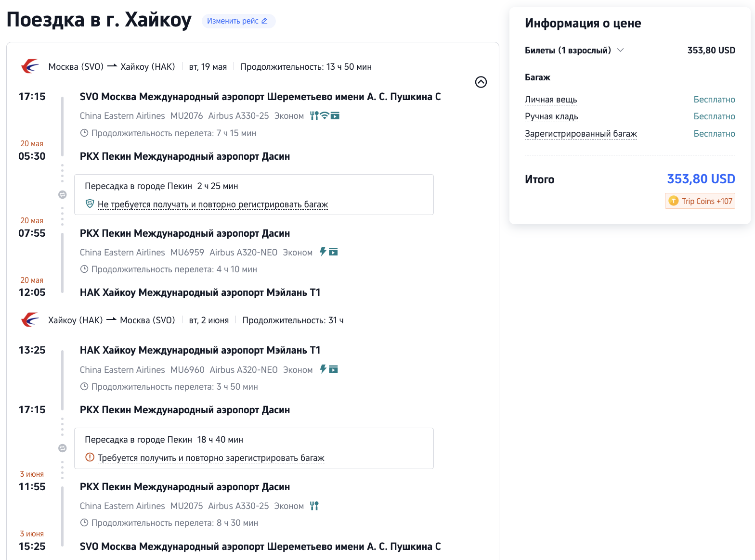The height and width of the screenshot is (560, 755).
Task: Open the Зарегистрированный багаж info link
Action: pyautogui.click(x=581, y=134)
